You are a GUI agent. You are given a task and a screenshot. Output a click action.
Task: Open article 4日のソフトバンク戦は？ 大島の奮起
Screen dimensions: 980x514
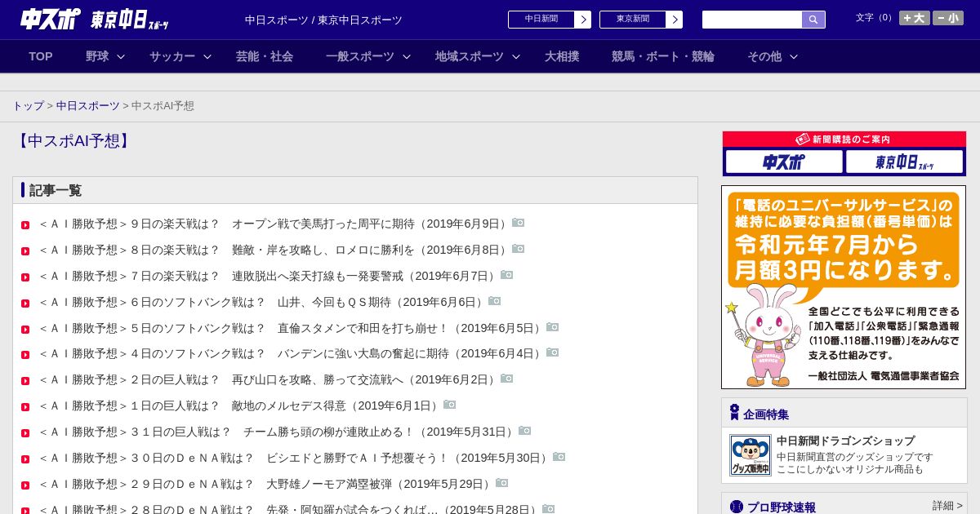click(292, 353)
